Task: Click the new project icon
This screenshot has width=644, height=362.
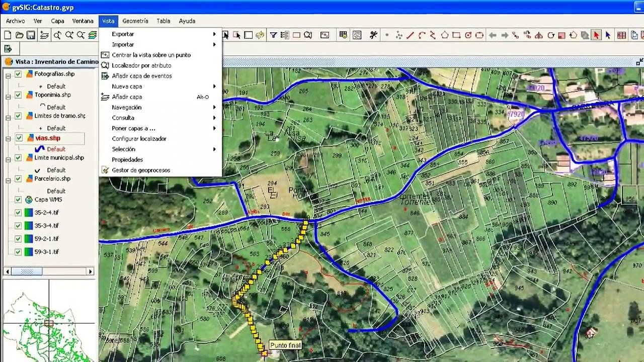Action: (x=8, y=35)
